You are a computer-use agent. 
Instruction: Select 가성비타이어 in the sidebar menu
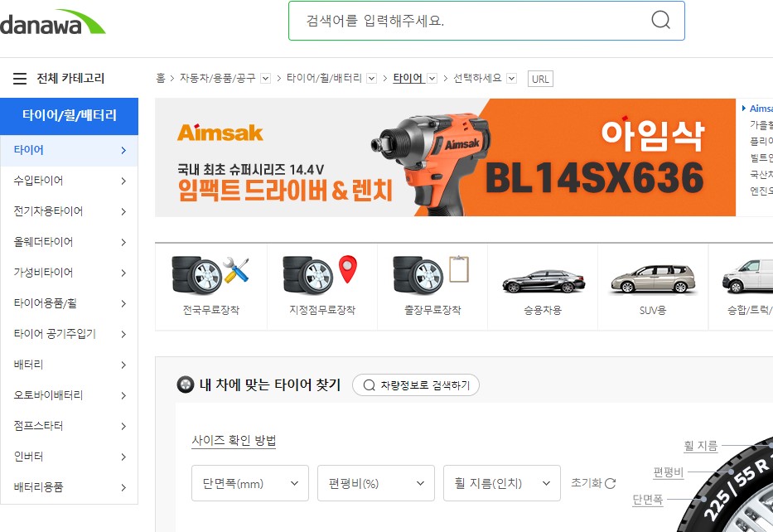[x=69, y=273]
